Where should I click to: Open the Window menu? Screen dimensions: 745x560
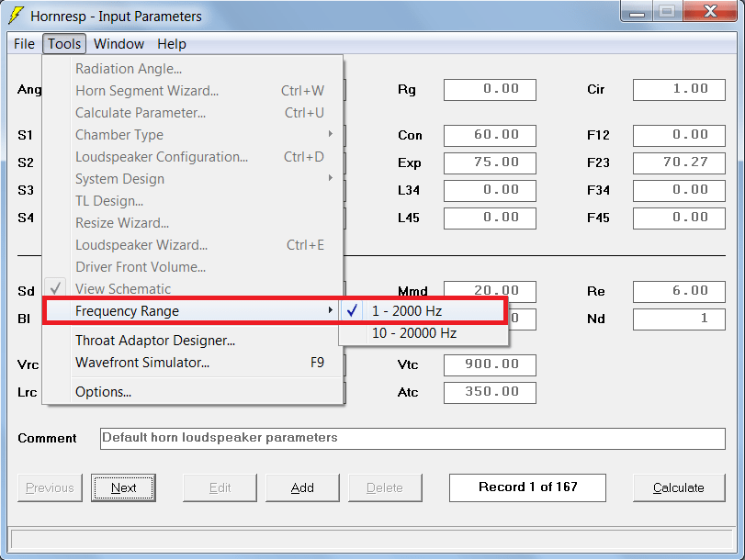coord(119,44)
